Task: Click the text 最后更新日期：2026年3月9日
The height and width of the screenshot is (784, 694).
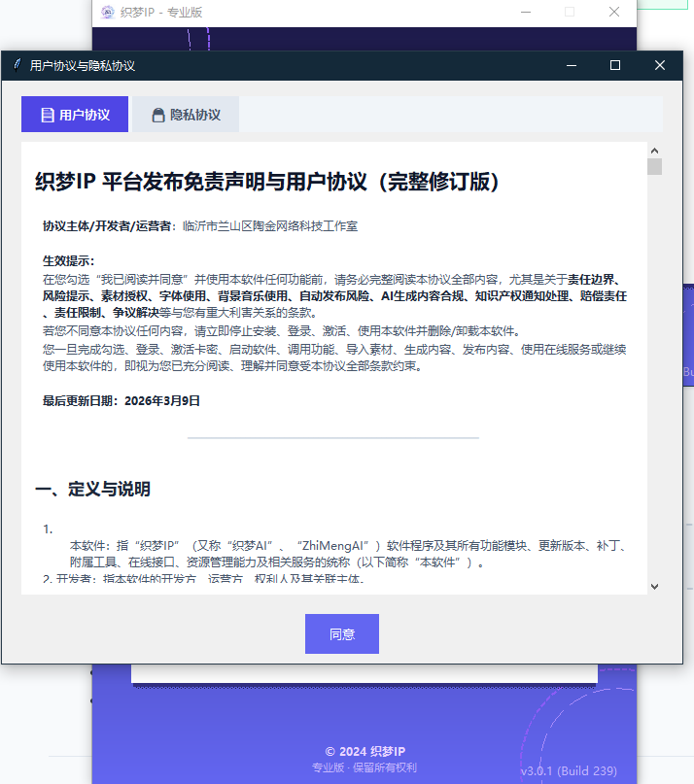Action: click(x=121, y=401)
